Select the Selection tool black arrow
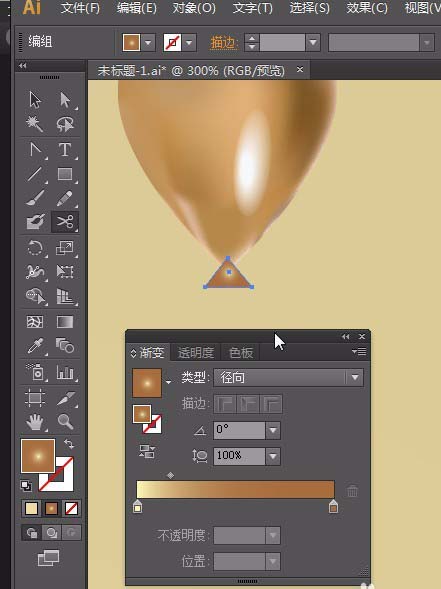 tap(35, 100)
